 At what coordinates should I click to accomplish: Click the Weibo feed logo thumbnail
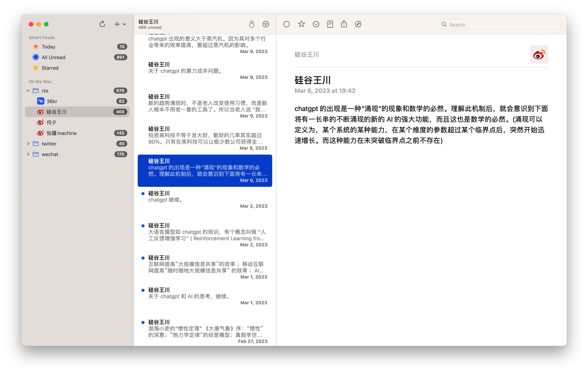click(x=539, y=55)
